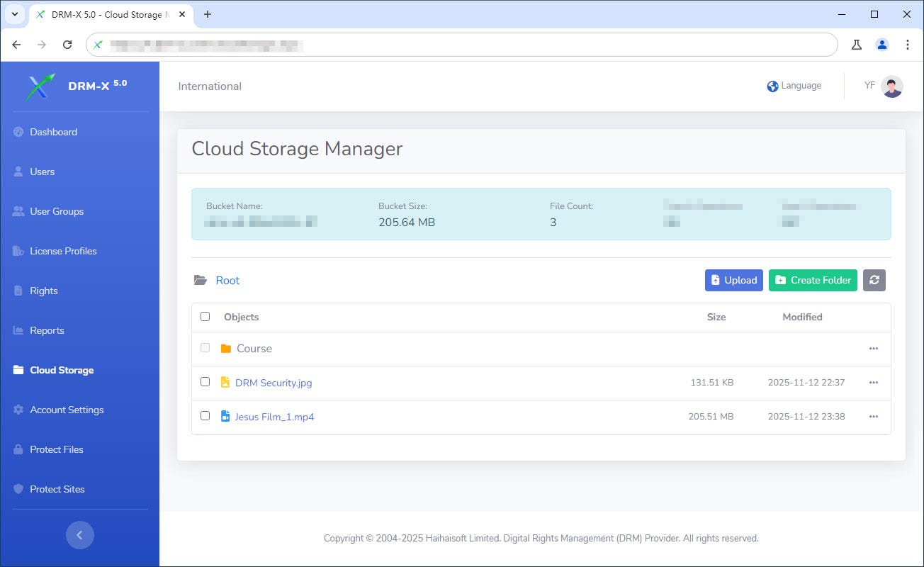This screenshot has width=924, height=567.
Task: Click the DRM-X arrow logo icon
Action: point(40,86)
